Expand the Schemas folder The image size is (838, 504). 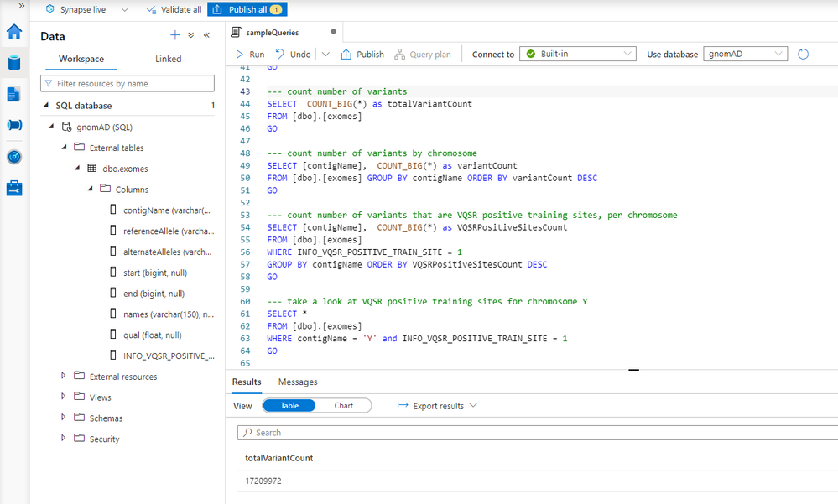[x=64, y=418]
